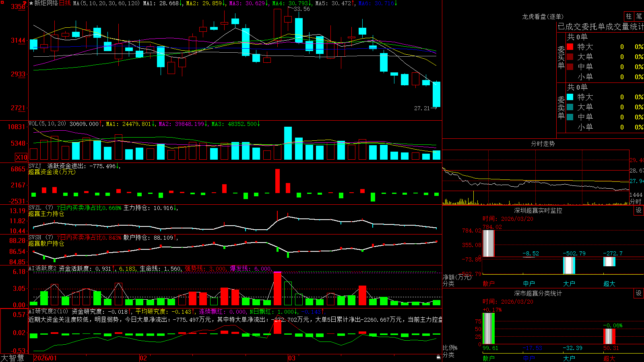Click the red question mark icon at top-left
The height and width of the screenshot is (362, 644).
(25, 3)
